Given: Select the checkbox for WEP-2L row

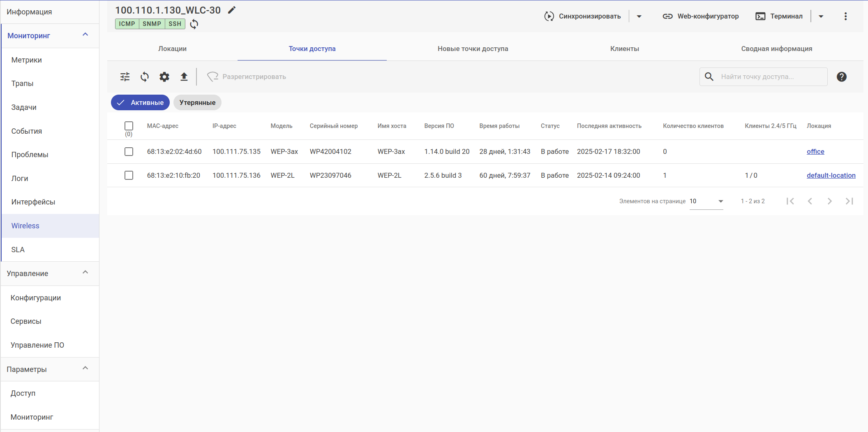Looking at the screenshot, I should [129, 175].
